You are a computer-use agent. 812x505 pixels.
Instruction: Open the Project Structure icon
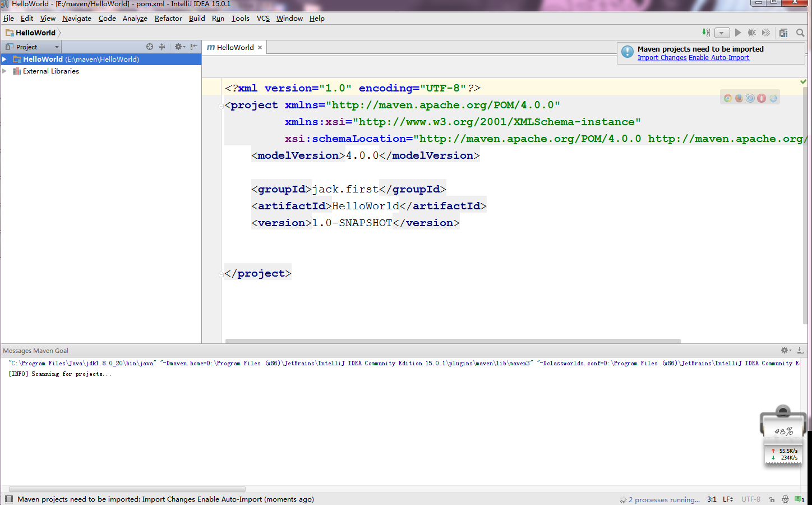tap(783, 33)
